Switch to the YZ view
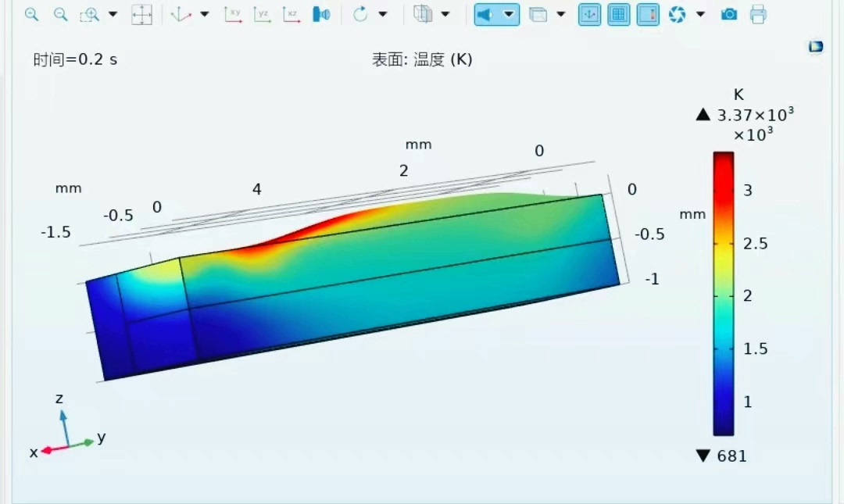The height and width of the screenshot is (504, 844). coord(262,15)
